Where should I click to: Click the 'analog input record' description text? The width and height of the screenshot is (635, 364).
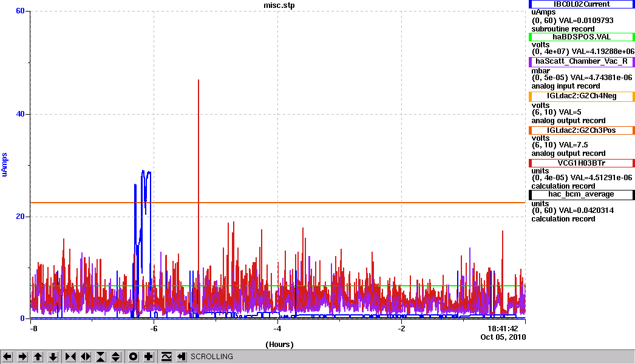click(x=566, y=86)
